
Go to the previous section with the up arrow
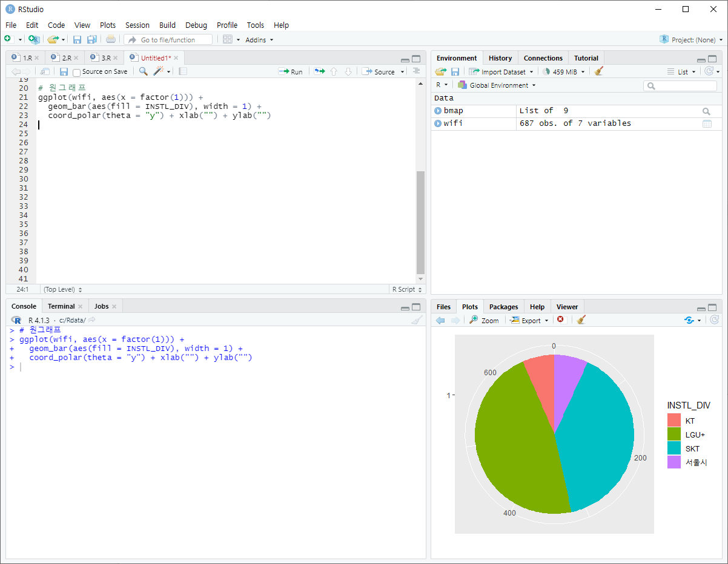[333, 71]
